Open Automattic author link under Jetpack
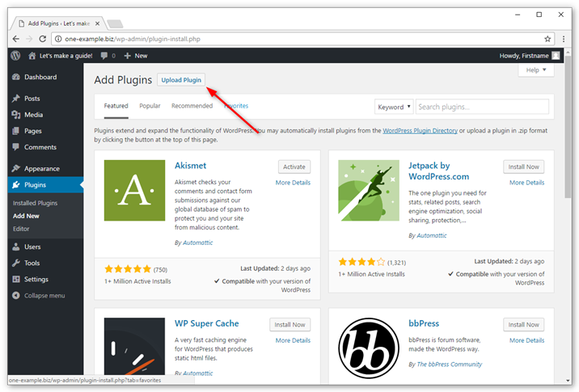Viewport: 579px width, 392px height. (x=432, y=235)
